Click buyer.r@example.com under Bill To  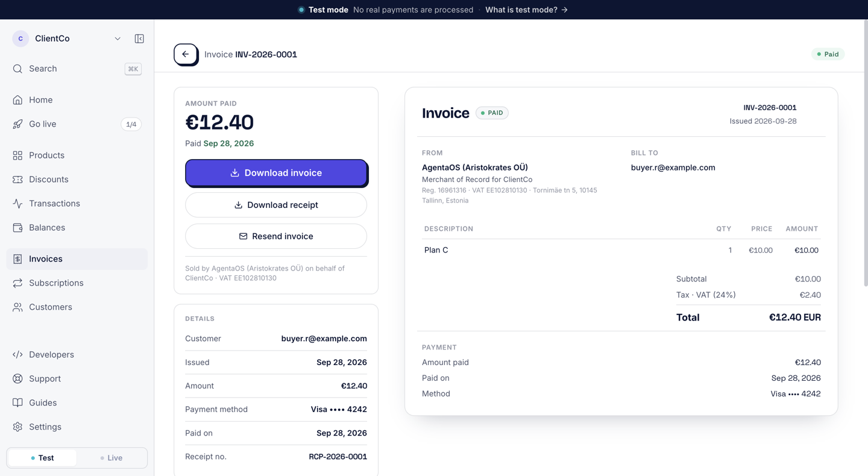pyautogui.click(x=673, y=168)
